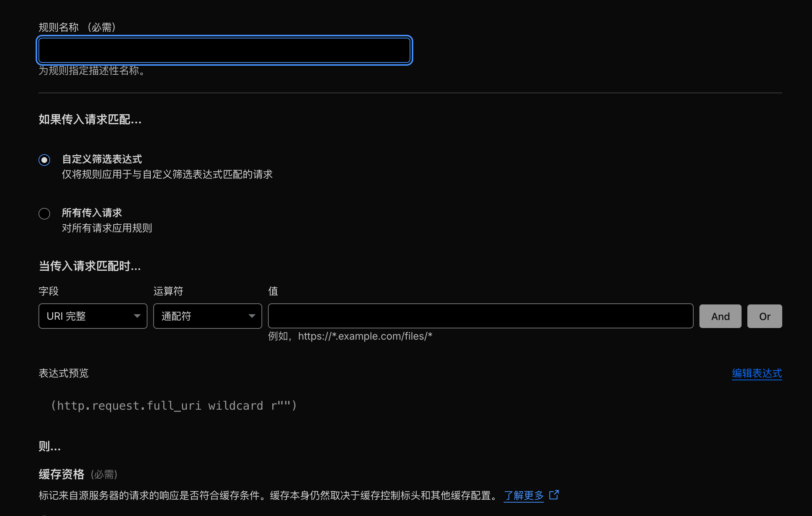Click the external link icon beside 了解更多
The image size is (812, 516).
(554, 495)
